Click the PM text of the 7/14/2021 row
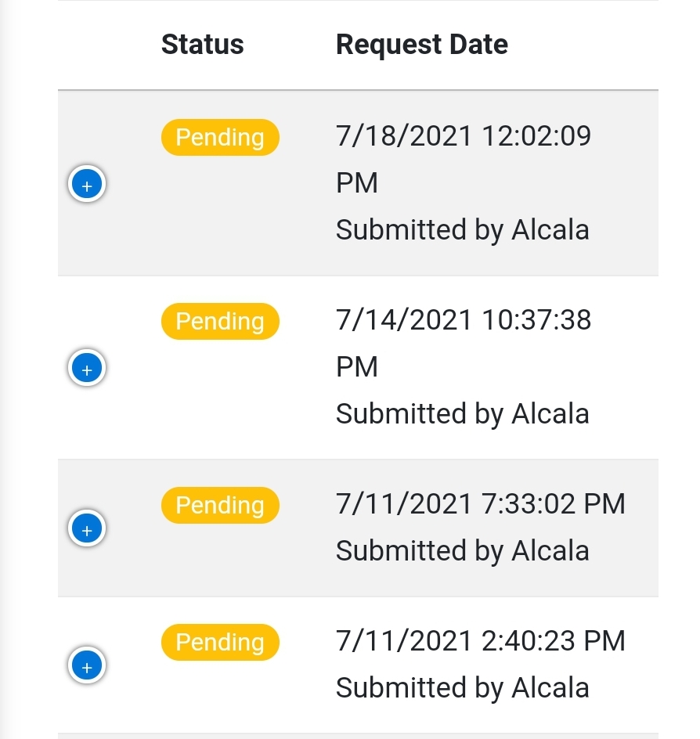The height and width of the screenshot is (739, 700). tap(357, 366)
